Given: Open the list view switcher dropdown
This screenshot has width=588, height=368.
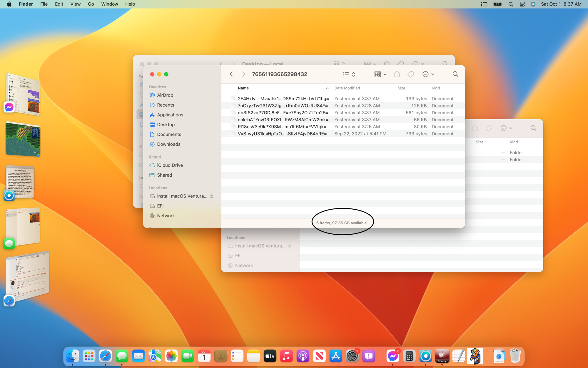Looking at the screenshot, I should 349,74.
